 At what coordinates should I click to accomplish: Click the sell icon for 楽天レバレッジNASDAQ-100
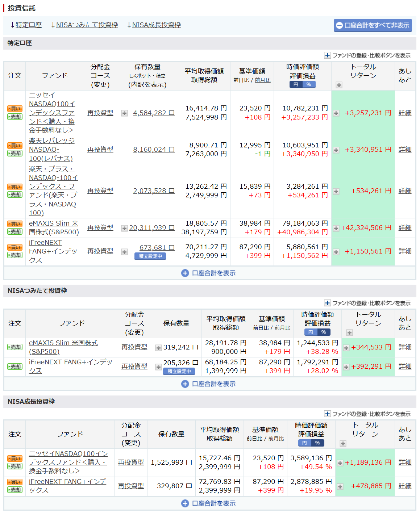pyautogui.click(x=15, y=153)
